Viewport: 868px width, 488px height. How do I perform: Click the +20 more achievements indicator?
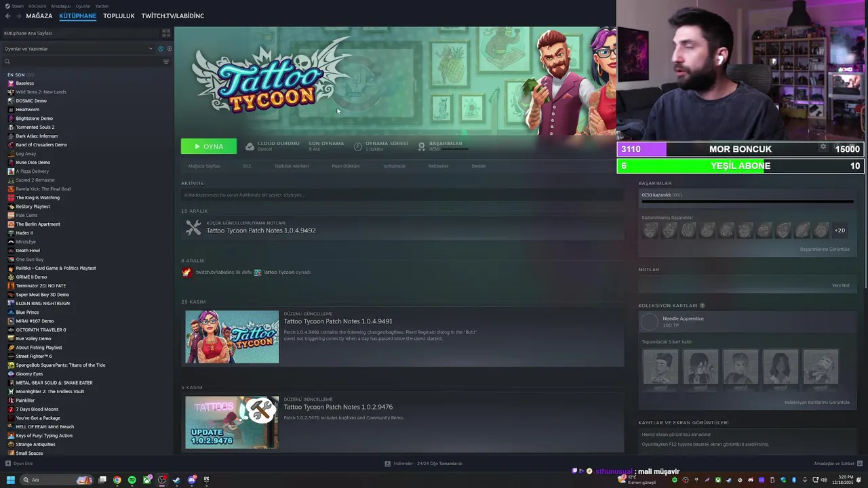click(x=840, y=230)
